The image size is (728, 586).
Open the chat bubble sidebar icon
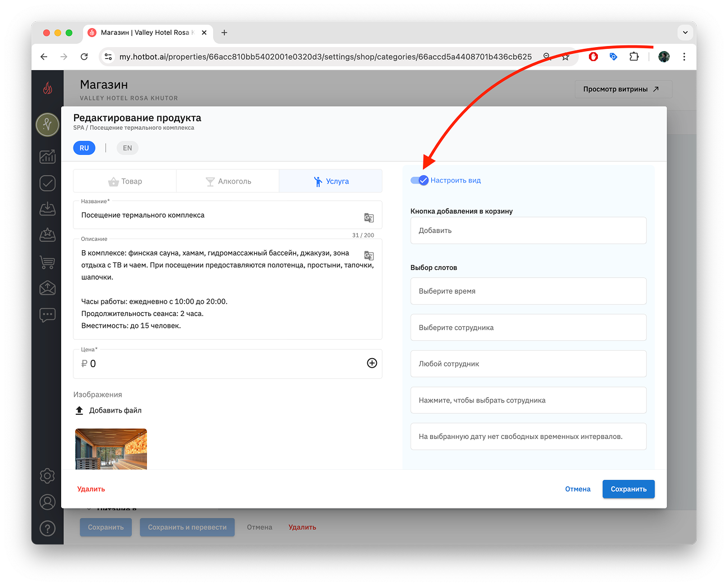coord(48,315)
